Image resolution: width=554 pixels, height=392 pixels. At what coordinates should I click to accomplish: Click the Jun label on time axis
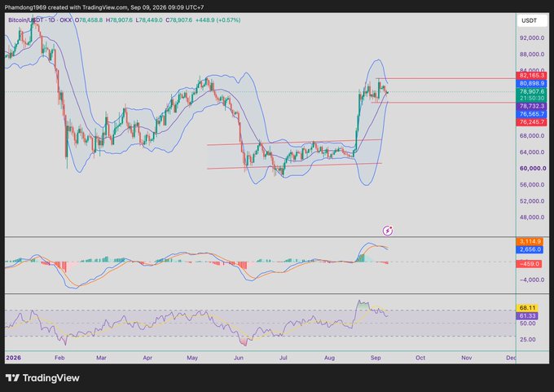pyautogui.click(x=239, y=358)
